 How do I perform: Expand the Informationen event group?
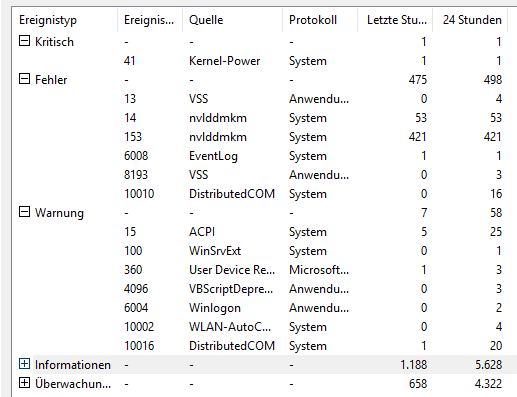click(x=24, y=364)
